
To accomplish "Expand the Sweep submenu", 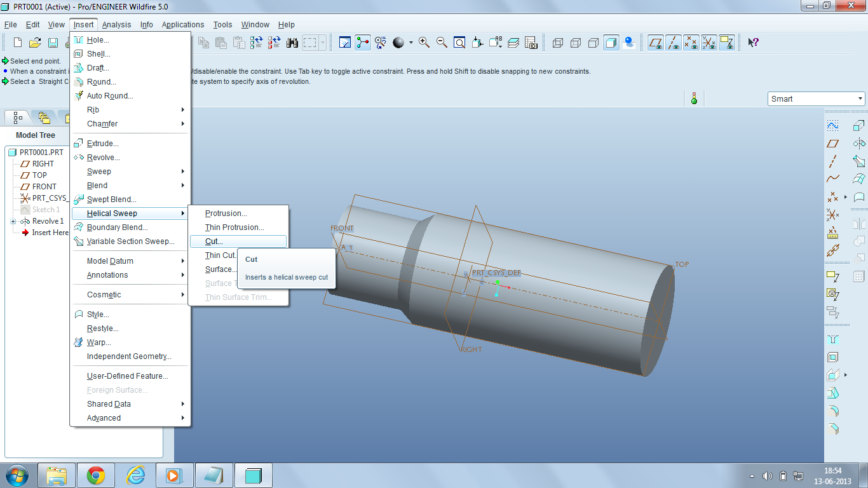I will click(130, 172).
